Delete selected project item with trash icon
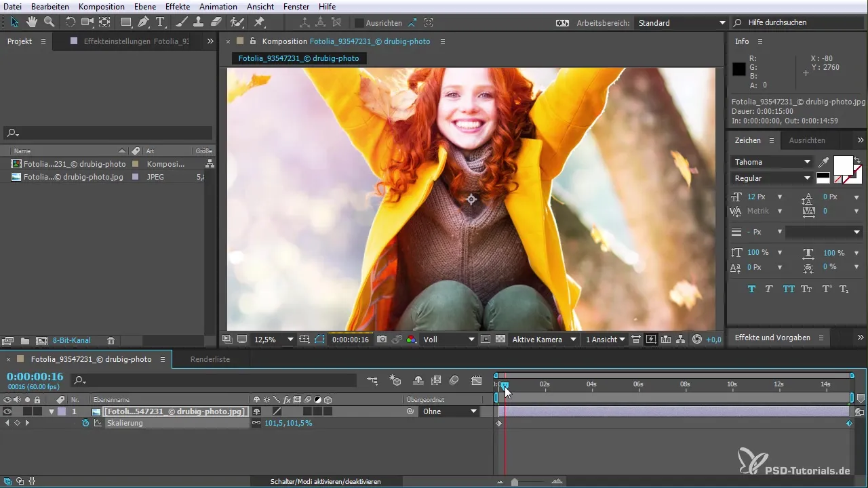868x488 pixels. [111, 340]
